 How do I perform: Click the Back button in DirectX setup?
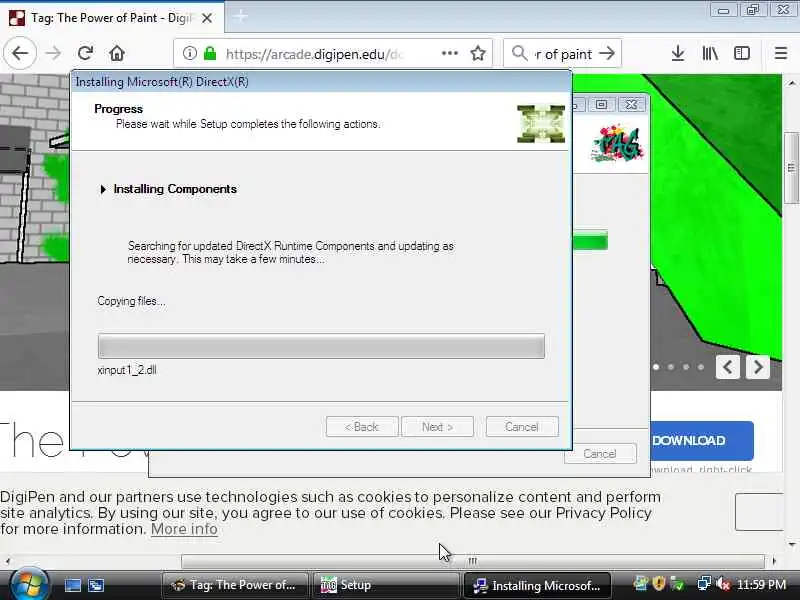362,427
